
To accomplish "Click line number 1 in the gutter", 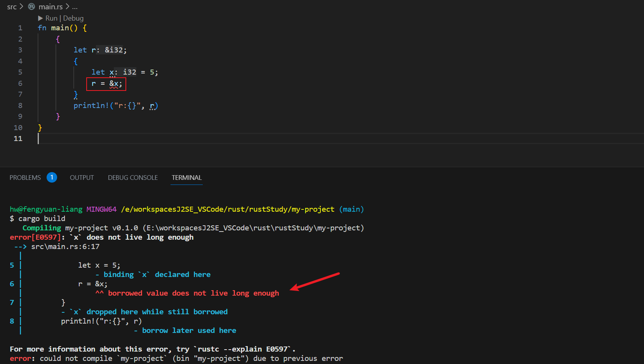I will point(20,28).
